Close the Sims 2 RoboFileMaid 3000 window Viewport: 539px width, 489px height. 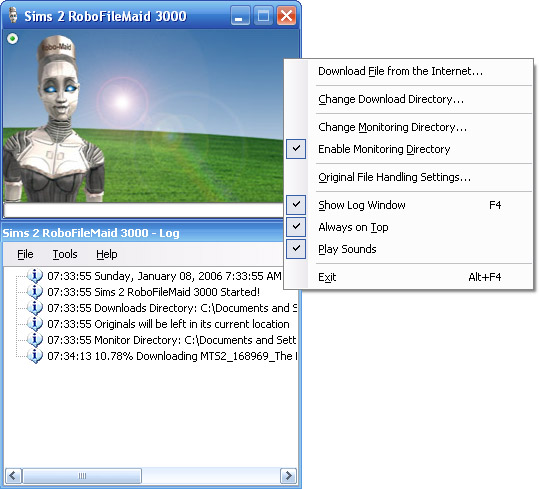286,15
